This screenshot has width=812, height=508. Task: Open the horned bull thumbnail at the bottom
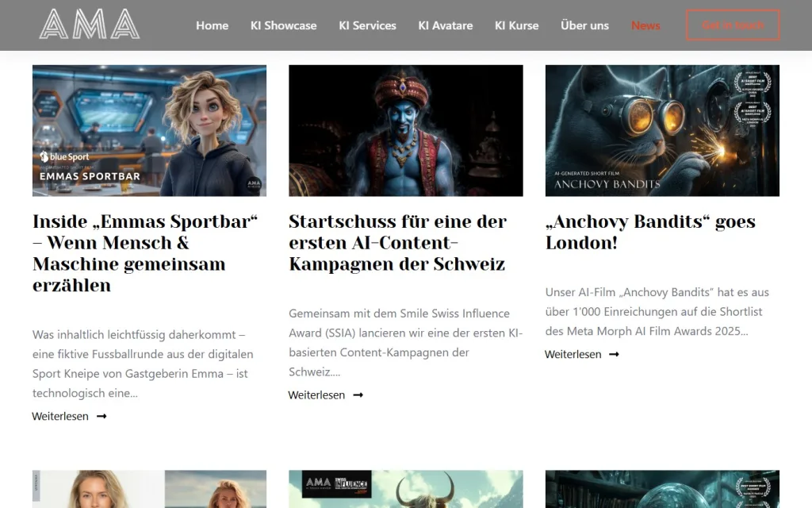405,489
